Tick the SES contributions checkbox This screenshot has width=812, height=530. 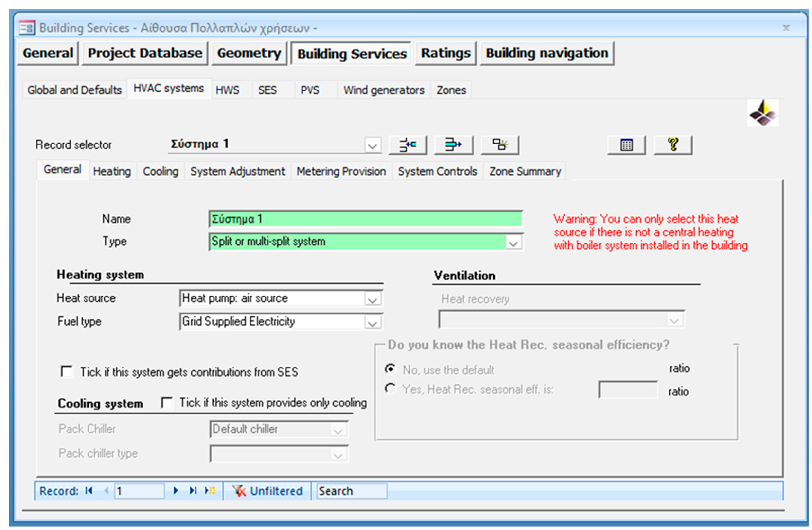67,371
